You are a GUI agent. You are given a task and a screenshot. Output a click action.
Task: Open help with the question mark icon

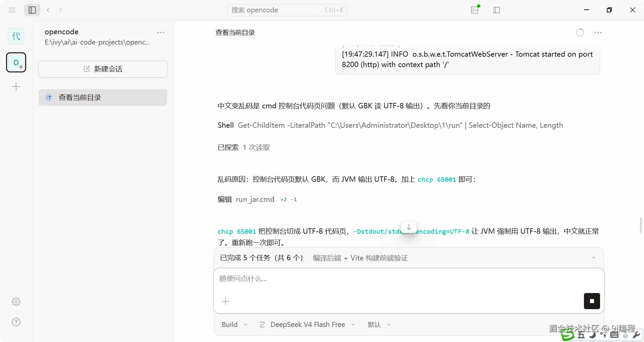[x=16, y=322]
